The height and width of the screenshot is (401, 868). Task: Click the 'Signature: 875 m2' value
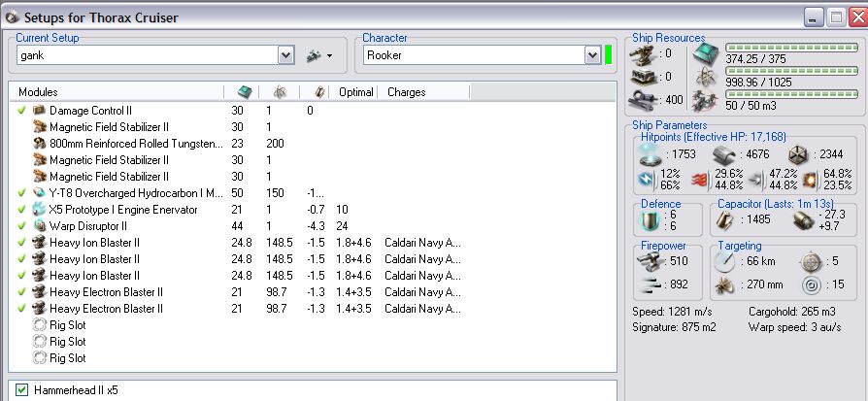tap(674, 327)
